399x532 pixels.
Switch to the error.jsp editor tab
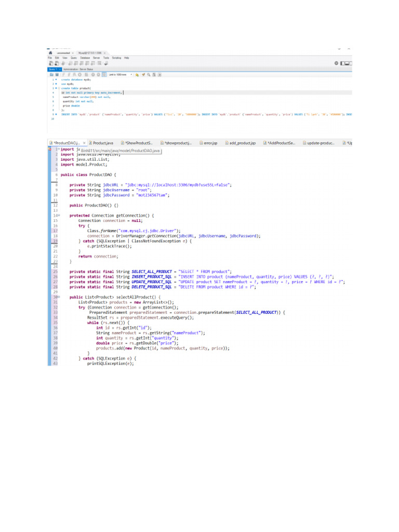tap(208, 142)
